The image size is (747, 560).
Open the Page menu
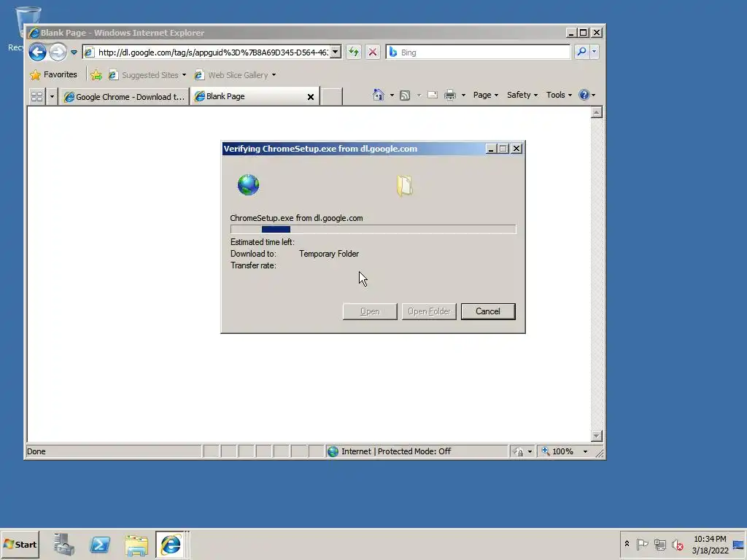pyautogui.click(x=485, y=95)
